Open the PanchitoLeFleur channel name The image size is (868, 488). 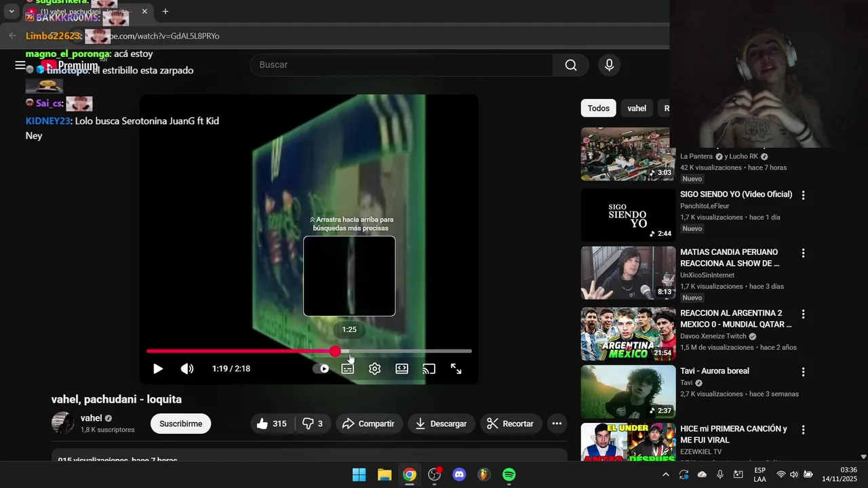[x=705, y=206]
